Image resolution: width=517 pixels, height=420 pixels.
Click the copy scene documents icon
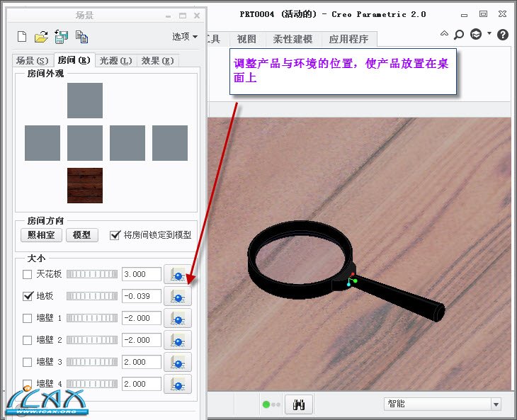(x=81, y=37)
